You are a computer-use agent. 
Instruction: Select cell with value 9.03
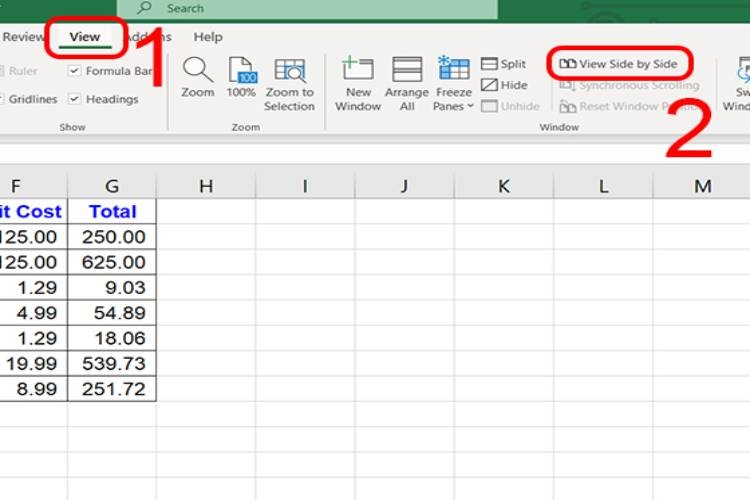[x=112, y=287]
